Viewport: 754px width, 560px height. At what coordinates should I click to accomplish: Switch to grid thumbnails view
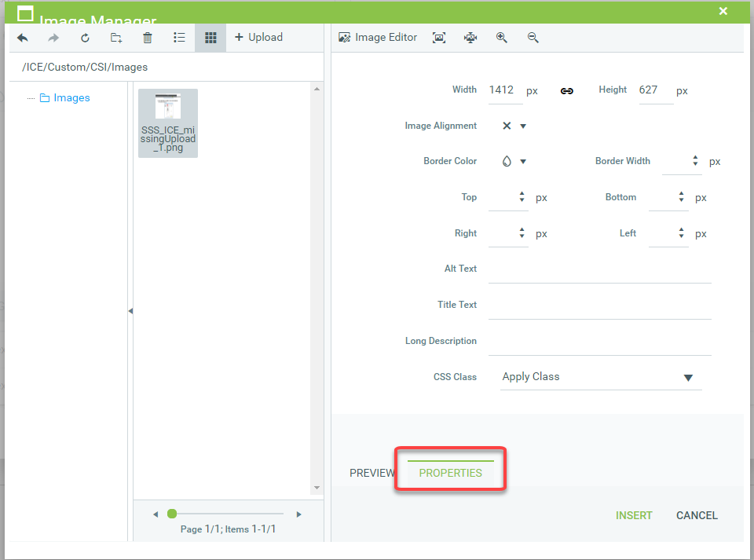pos(210,38)
